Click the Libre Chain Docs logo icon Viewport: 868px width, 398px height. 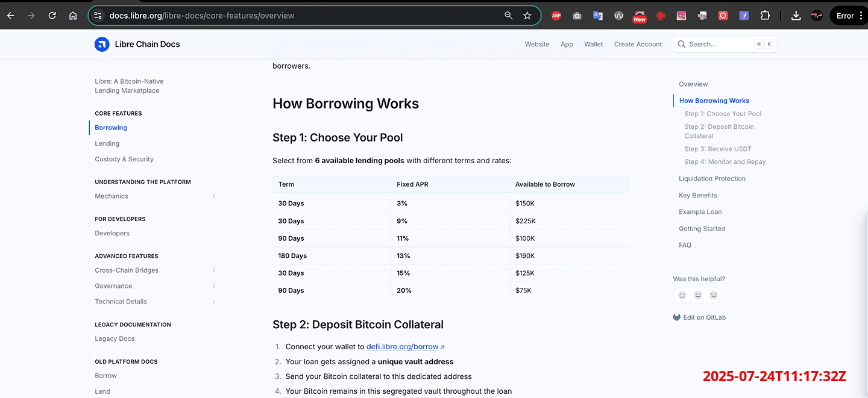(x=102, y=44)
